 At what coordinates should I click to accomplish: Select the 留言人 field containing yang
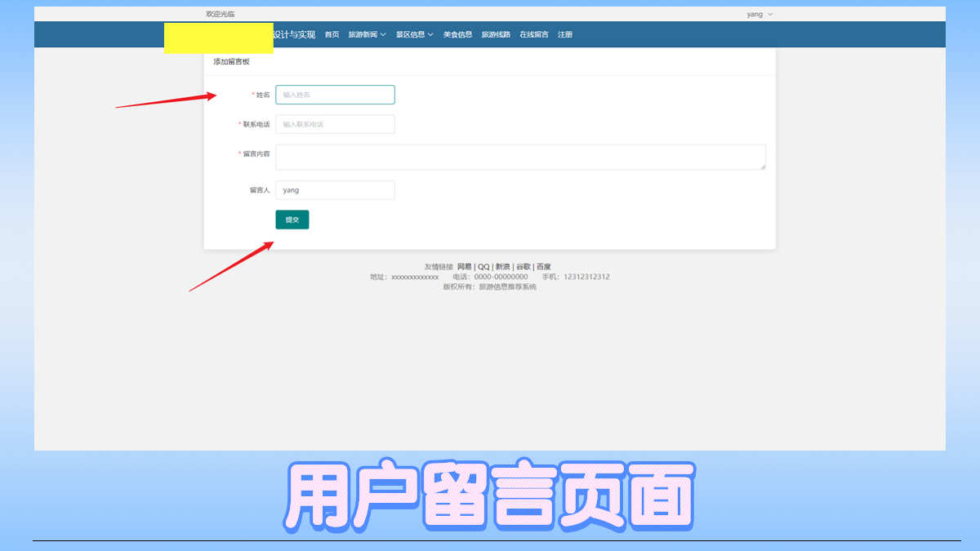[x=335, y=190]
